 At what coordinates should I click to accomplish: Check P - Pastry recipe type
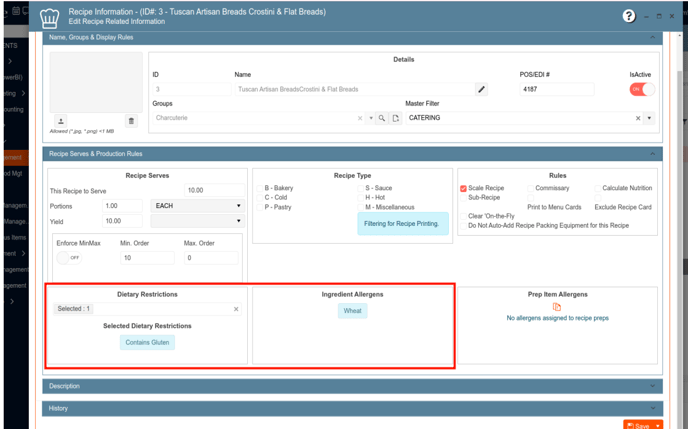point(259,207)
